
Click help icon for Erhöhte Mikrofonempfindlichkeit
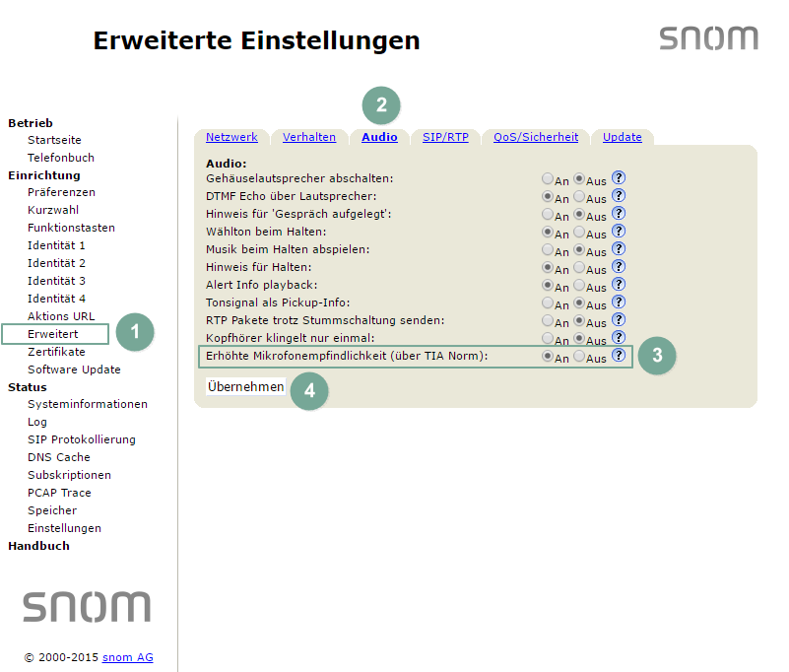click(619, 356)
